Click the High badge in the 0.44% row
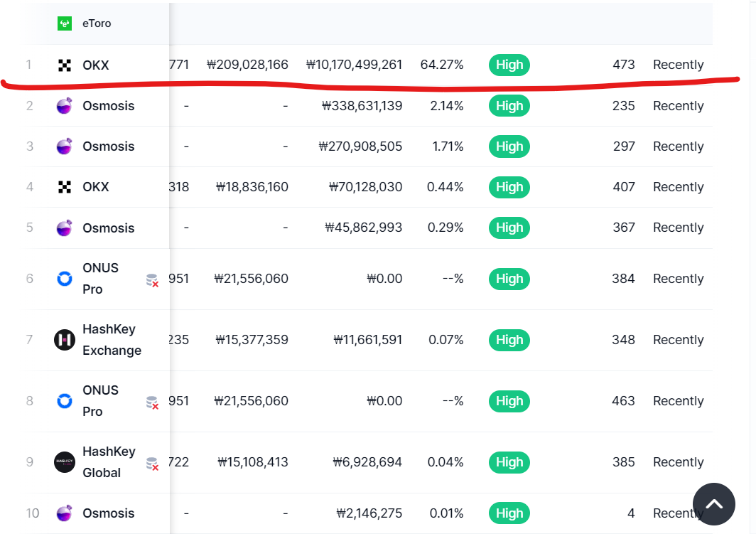 pos(509,187)
